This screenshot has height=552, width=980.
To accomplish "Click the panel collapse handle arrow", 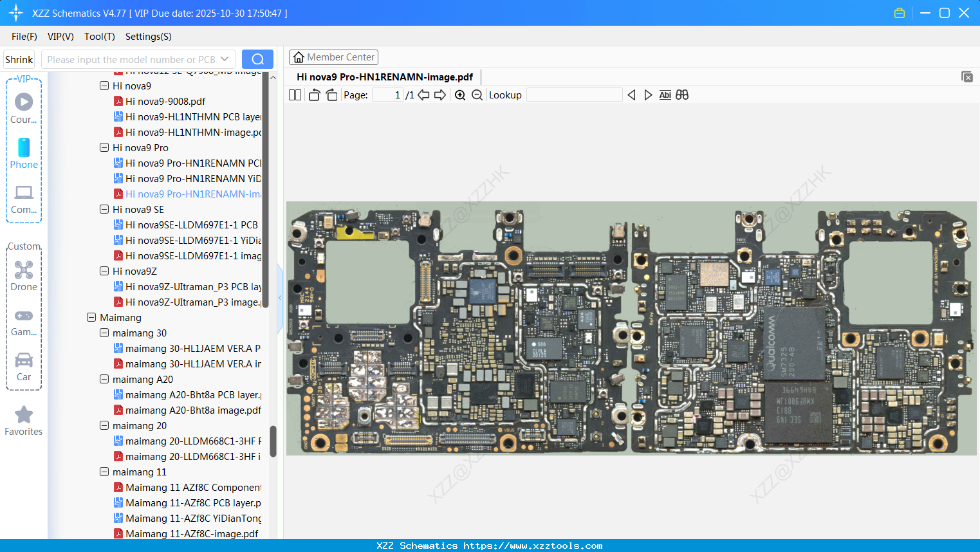I will click(280, 298).
